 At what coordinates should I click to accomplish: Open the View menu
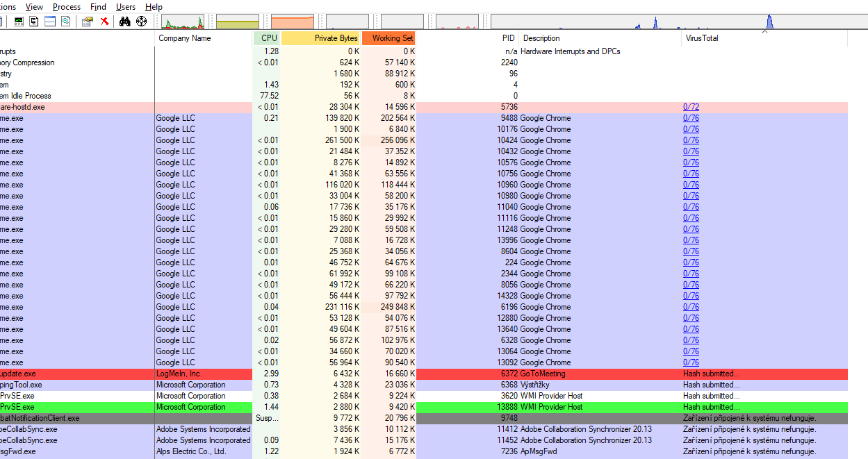tap(34, 7)
